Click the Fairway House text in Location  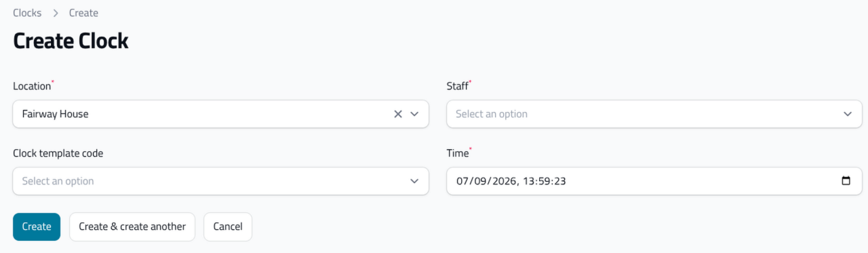[x=56, y=114]
